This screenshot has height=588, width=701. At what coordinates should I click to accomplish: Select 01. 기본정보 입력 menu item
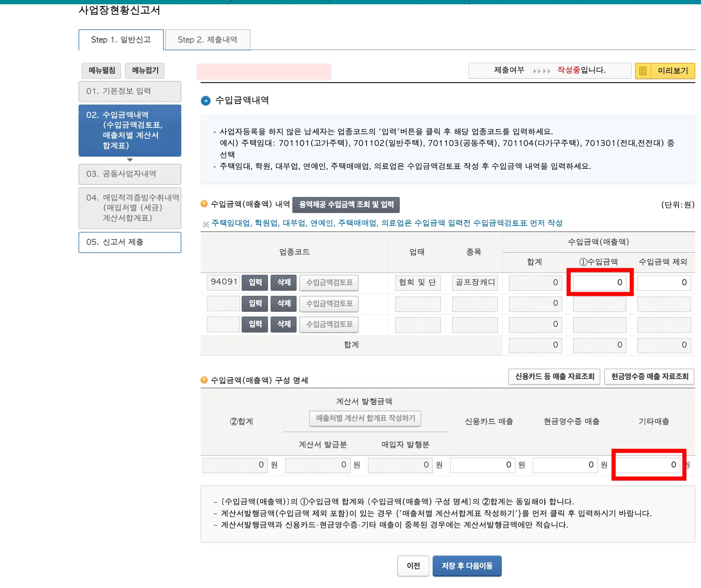pyautogui.click(x=130, y=91)
